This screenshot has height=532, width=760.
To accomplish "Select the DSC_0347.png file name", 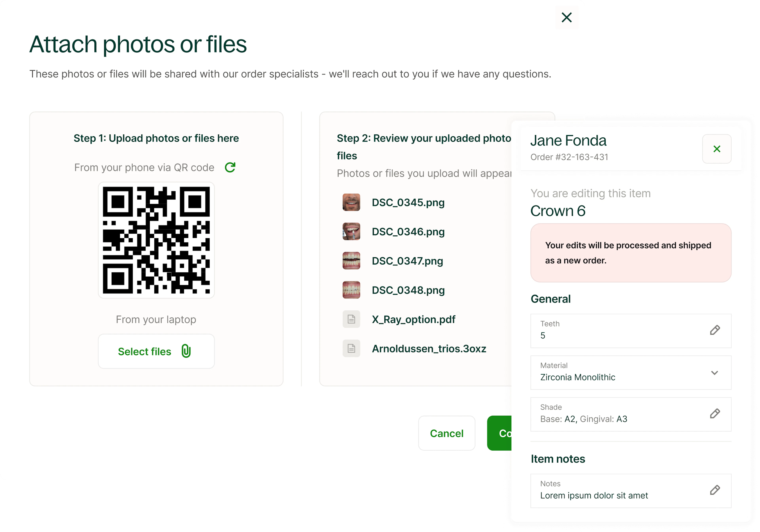I will (408, 261).
